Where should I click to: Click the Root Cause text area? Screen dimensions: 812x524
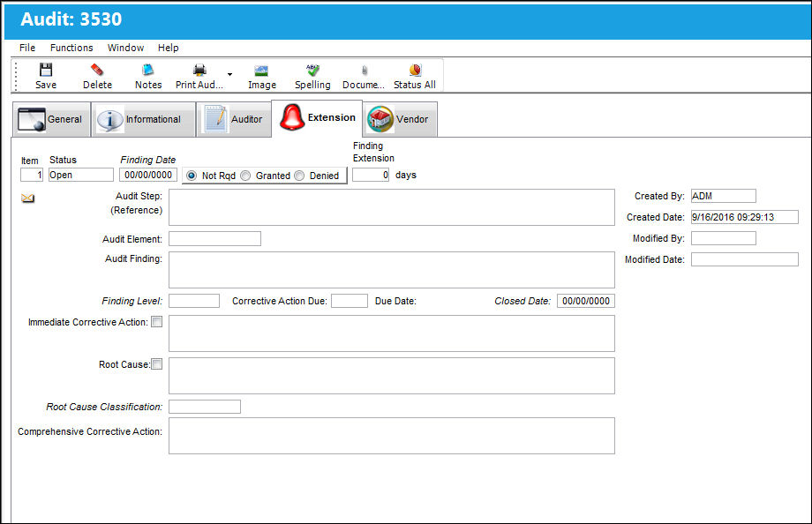point(392,376)
